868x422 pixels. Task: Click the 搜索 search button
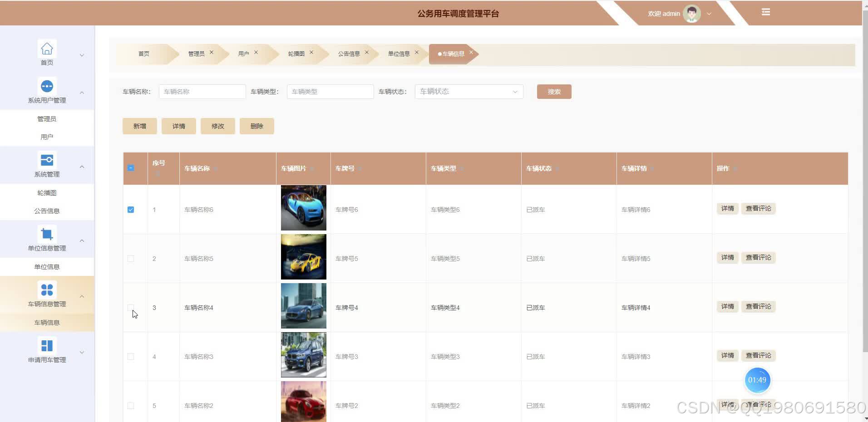(554, 91)
